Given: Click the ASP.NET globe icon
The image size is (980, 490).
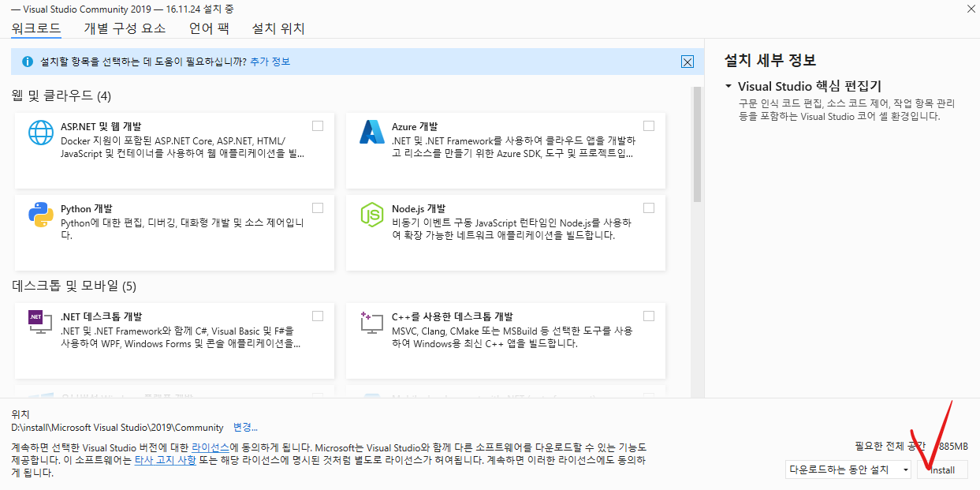Looking at the screenshot, I should pyautogui.click(x=40, y=133).
